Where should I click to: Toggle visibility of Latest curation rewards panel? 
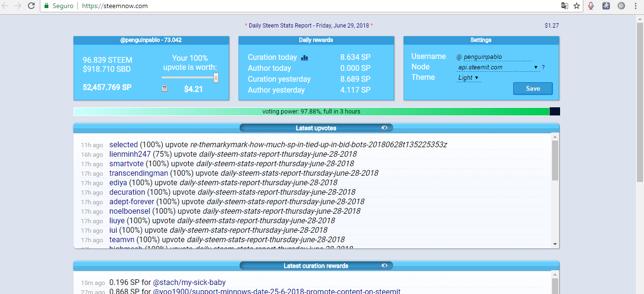pos(384,266)
